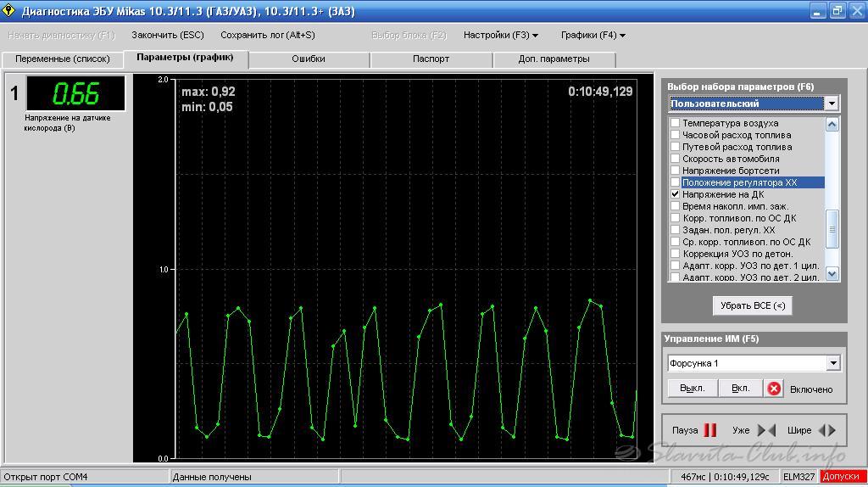
Task: Check Адапт. корр. УОЗ по дет. 1 цил.
Action: [x=675, y=266]
